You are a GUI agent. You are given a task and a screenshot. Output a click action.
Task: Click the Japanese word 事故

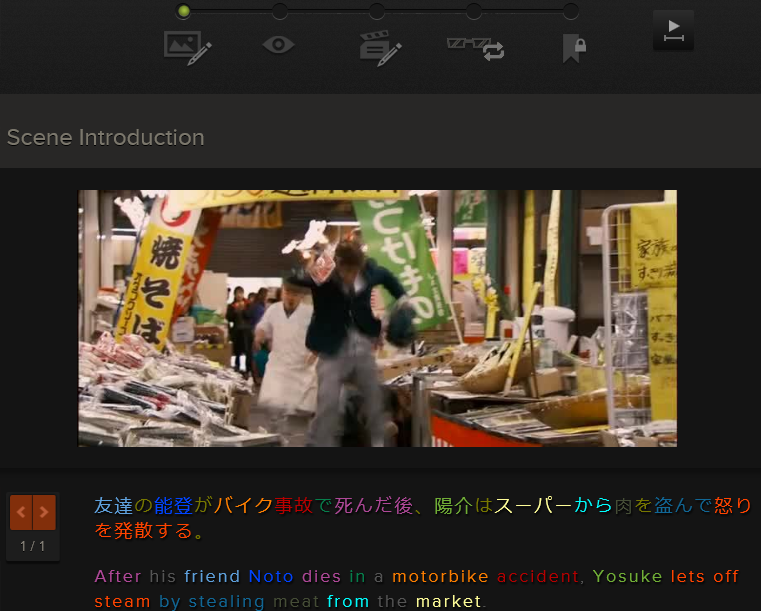[x=294, y=506]
